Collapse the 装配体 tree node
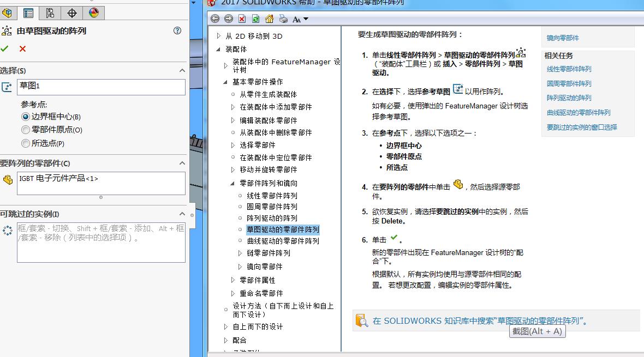Screen dimensions: 644x357 218,49
